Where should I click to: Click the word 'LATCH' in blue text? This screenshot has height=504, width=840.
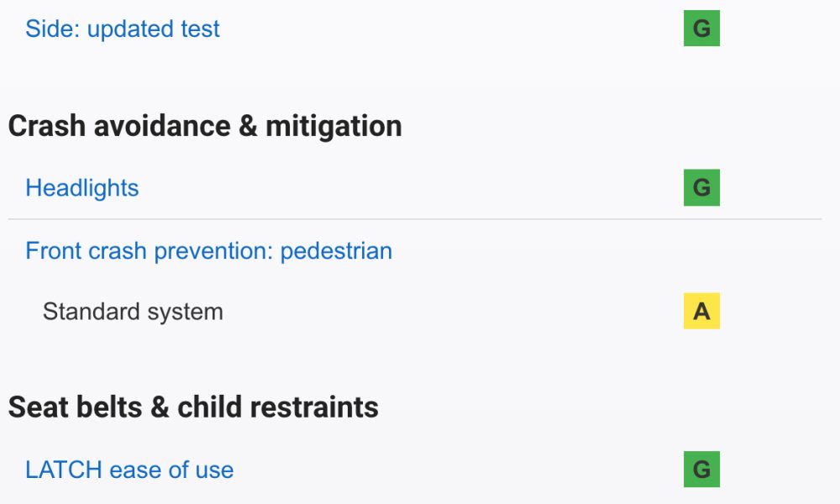pos(64,470)
